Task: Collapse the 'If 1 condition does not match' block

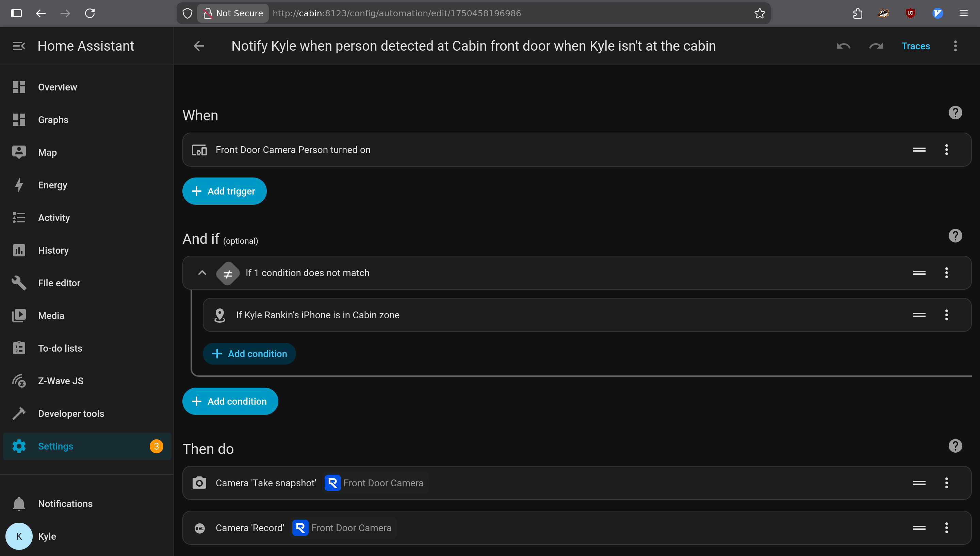Action: point(202,273)
